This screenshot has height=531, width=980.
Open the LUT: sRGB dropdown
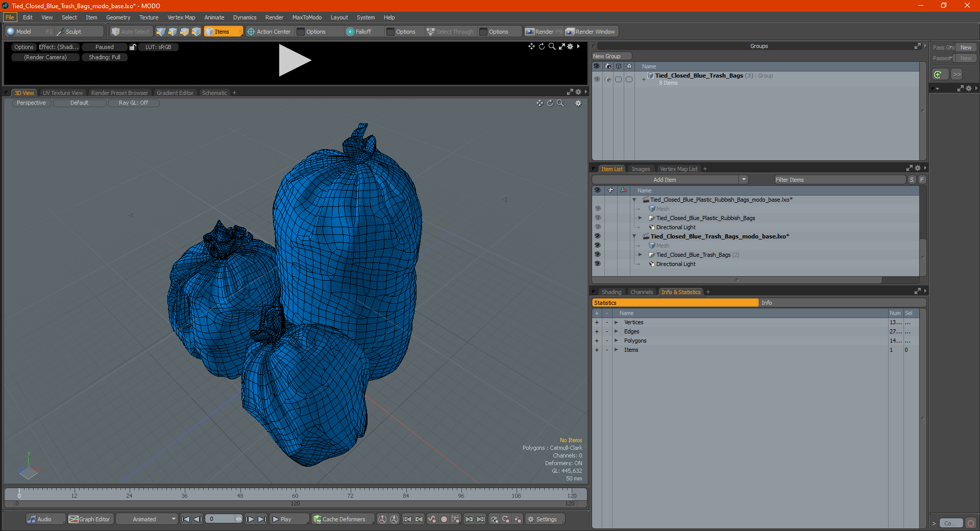(158, 47)
